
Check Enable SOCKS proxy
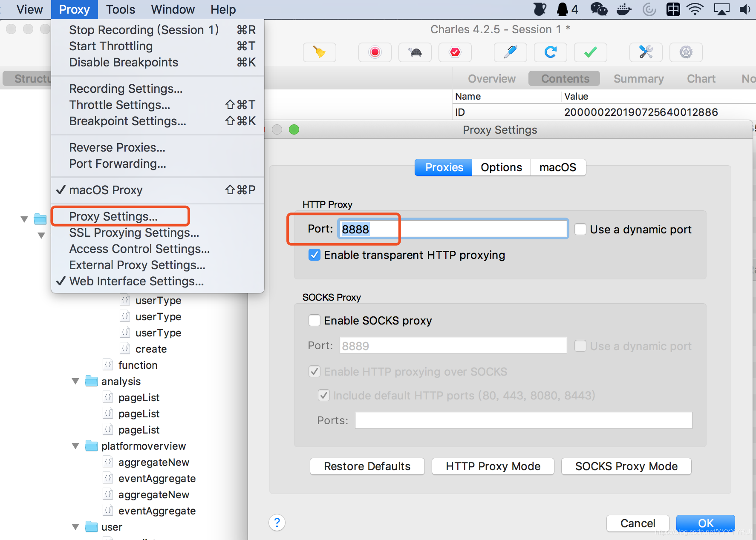(315, 320)
